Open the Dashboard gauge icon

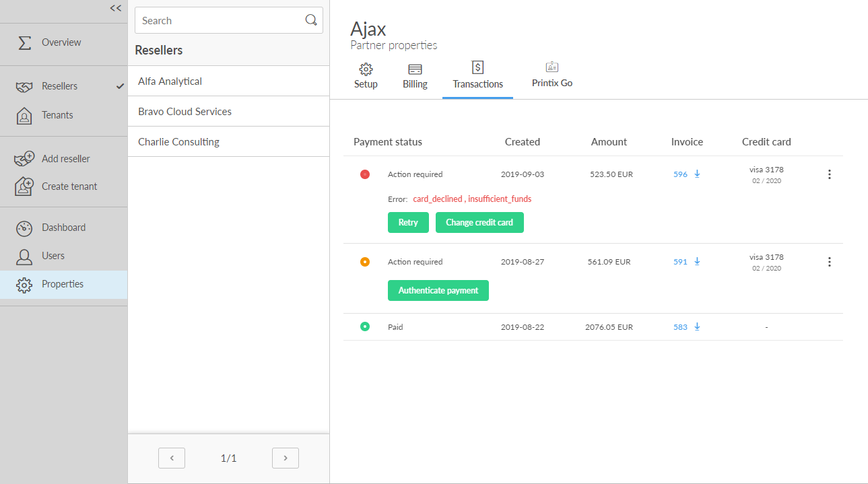point(24,228)
